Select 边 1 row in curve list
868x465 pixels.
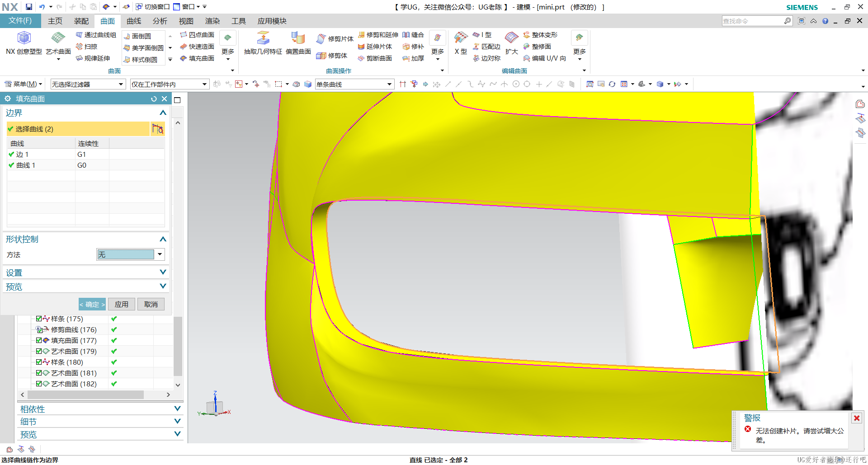86,154
